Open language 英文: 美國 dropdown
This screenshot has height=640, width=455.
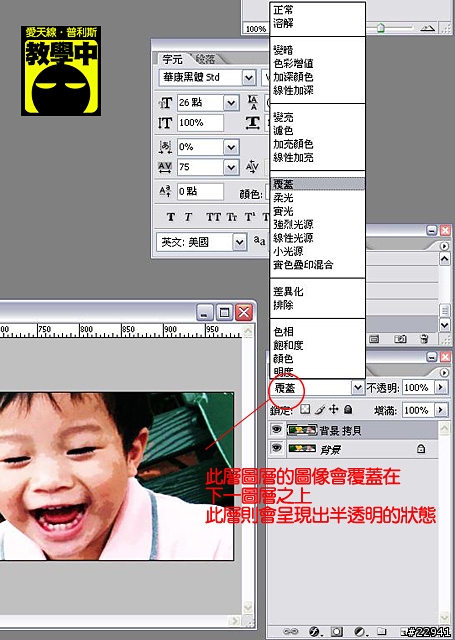point(240,242)
